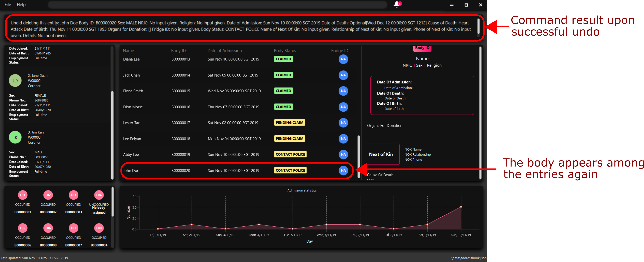Click NA fridge badge for Lee Peiyun
The width and height of the screenshot is (644, 262).
pyautogui.click(x=343, y=139)
